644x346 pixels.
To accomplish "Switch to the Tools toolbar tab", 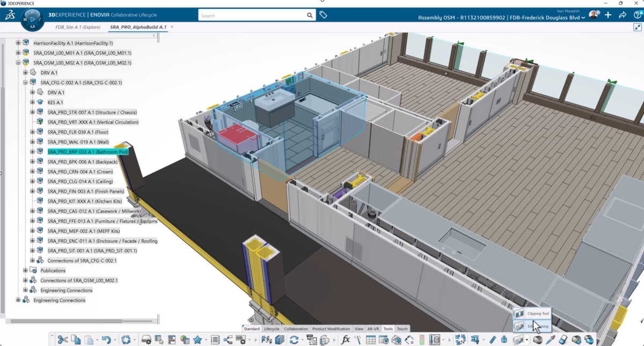I will click(x=388, y=329).
